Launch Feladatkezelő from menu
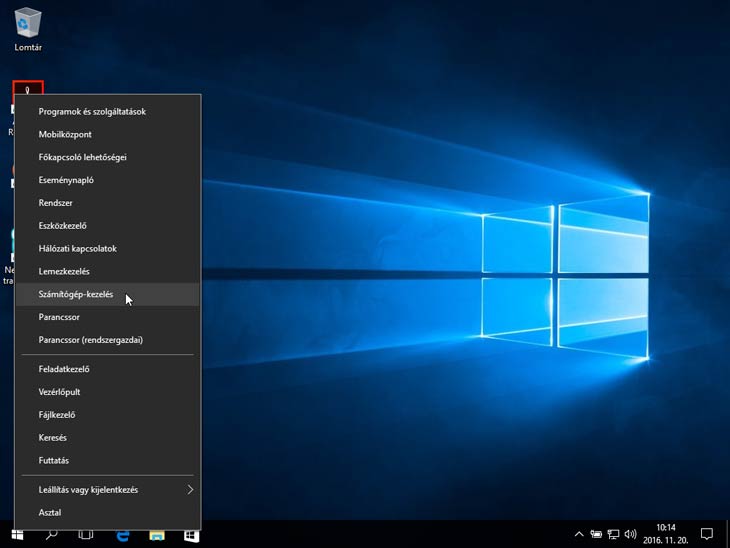 point(64,369)
